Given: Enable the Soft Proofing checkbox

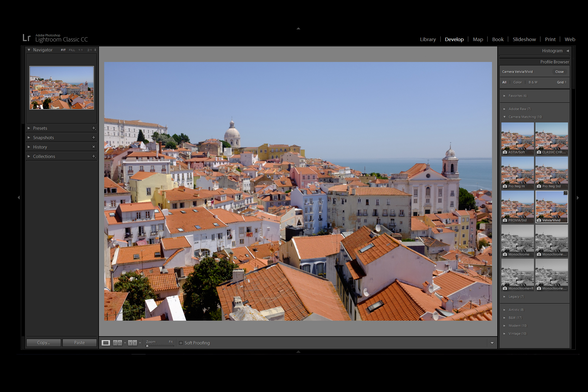Looking at the screenshot, I should [x=181, y=343].
